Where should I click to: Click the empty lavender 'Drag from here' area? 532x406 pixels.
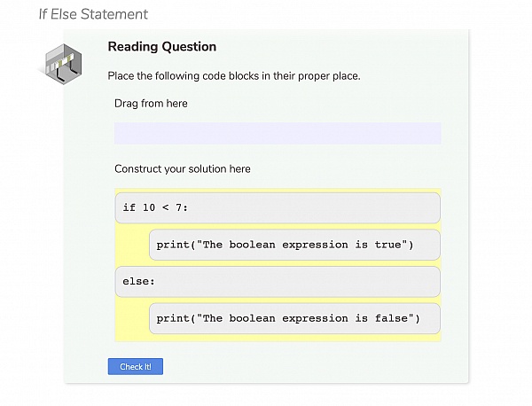pos(278,133)
